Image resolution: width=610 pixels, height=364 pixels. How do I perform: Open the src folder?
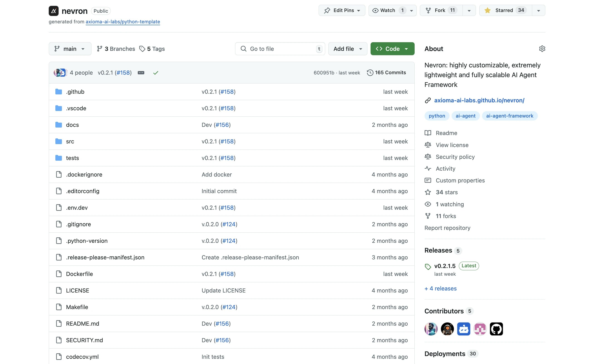tap(70, 142)
